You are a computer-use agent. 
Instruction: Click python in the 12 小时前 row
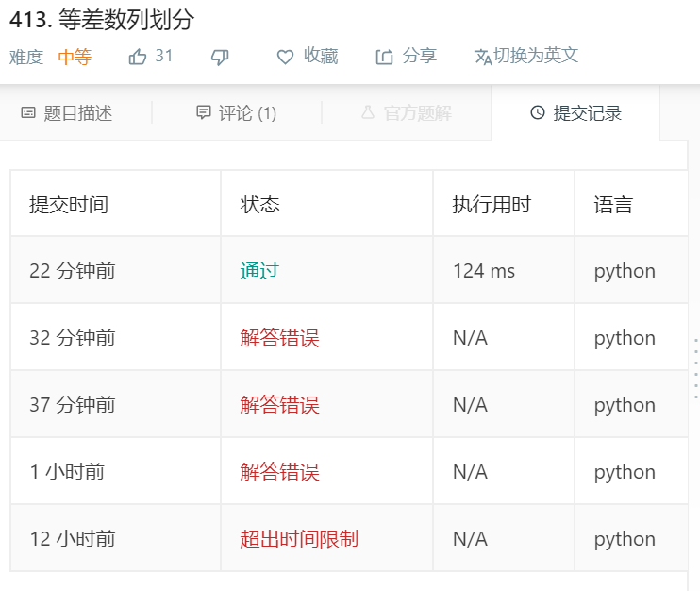tap(625, 540)
